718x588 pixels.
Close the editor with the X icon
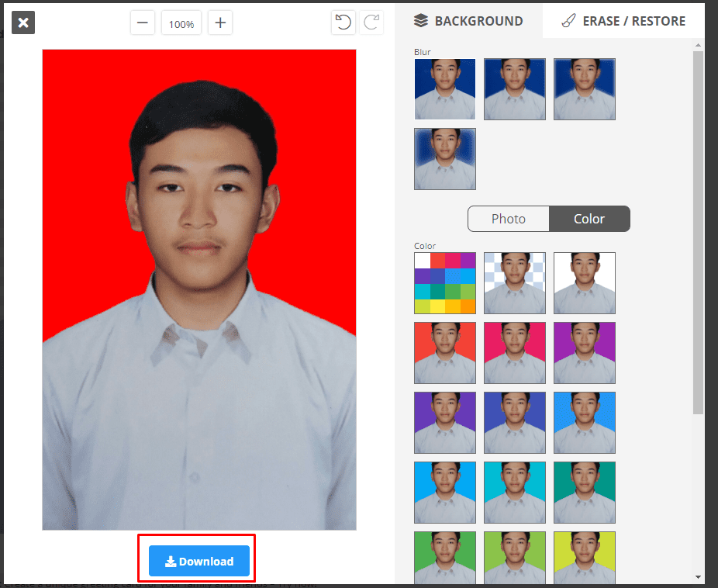coord(23,22)
